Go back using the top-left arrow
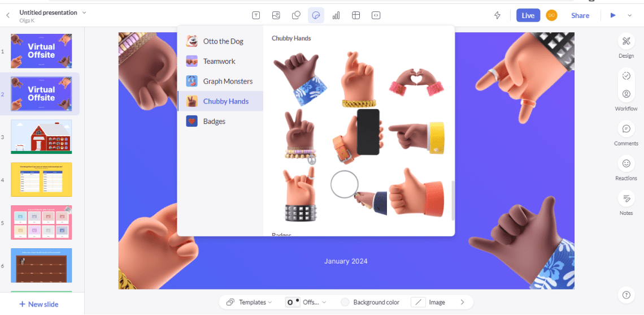644x315 pixels. [8, 16]
